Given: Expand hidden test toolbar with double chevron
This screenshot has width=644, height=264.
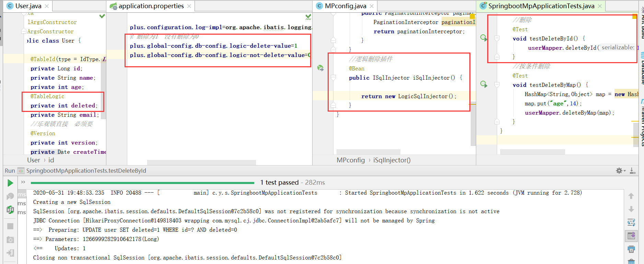Looking at the screenshot, I should click(x=23, y=182).
